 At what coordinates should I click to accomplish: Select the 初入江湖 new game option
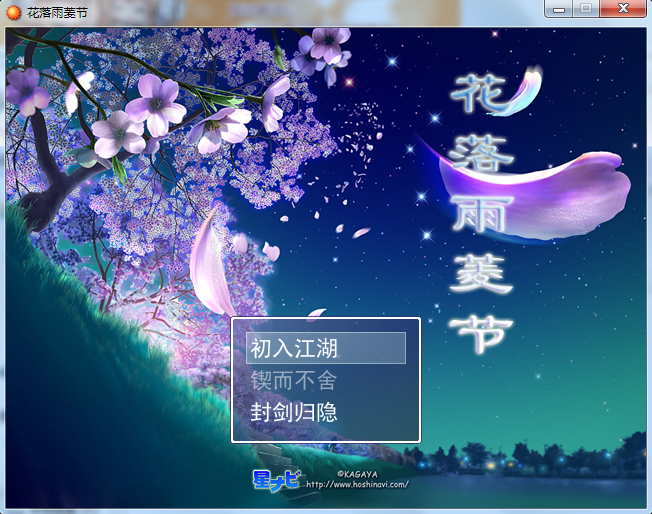(x=326, y=348)
